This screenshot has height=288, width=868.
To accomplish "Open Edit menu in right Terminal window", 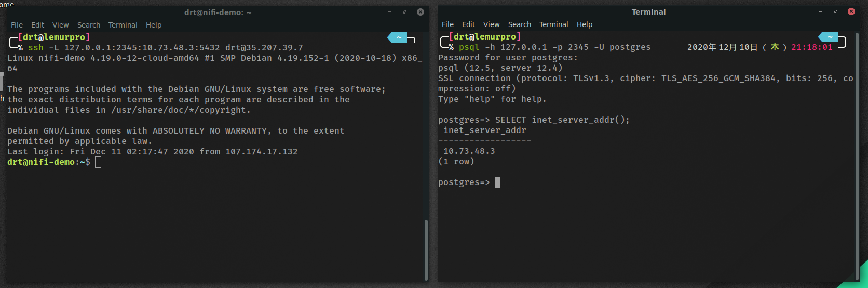I will tap(468, 24).
